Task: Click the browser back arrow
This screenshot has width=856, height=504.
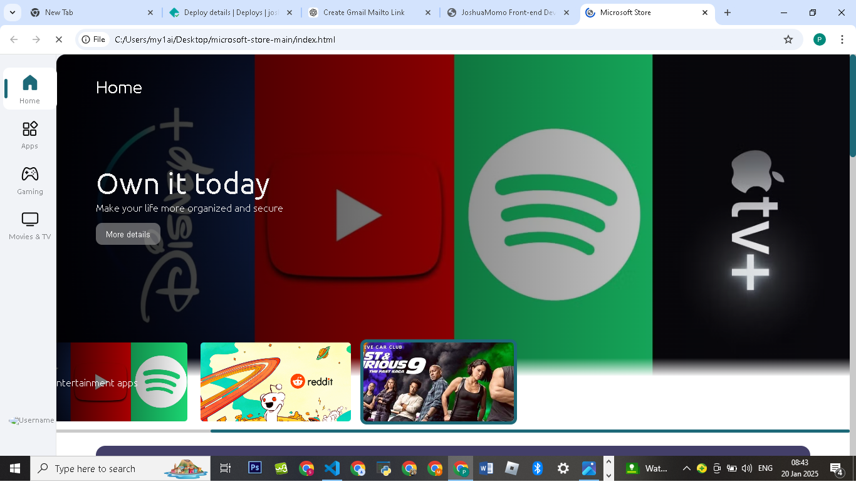Action: click(x=14, y=39)
